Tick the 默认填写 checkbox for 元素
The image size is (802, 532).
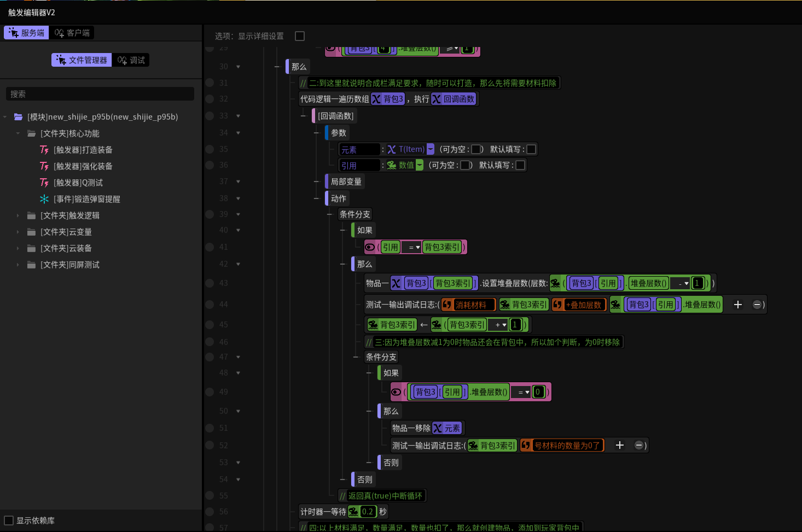coord(531,149)
